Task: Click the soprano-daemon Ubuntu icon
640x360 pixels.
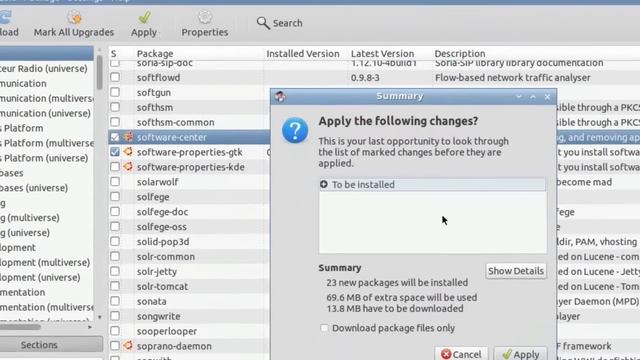Action: click(128, 346)
